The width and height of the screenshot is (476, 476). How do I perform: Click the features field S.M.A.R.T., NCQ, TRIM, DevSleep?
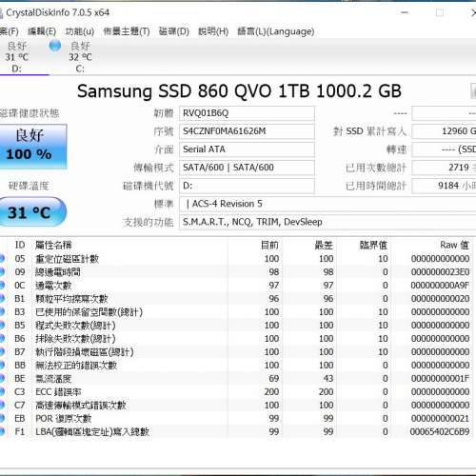point(327,222)
